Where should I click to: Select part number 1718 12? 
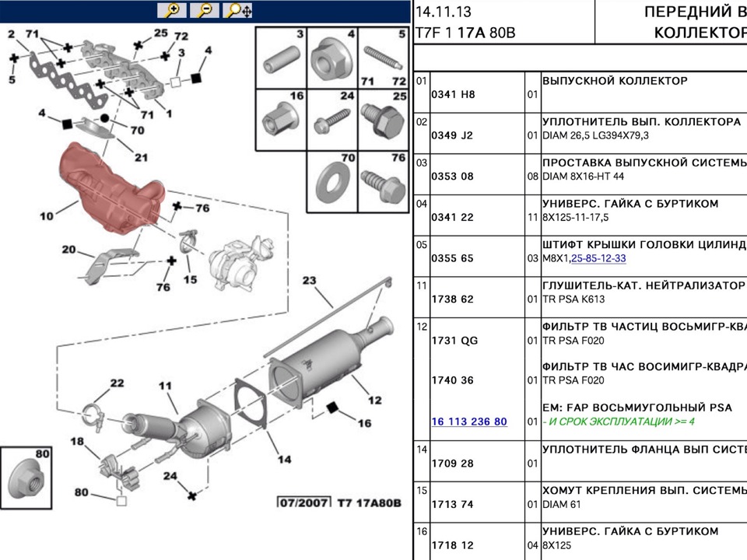[453, 545]
